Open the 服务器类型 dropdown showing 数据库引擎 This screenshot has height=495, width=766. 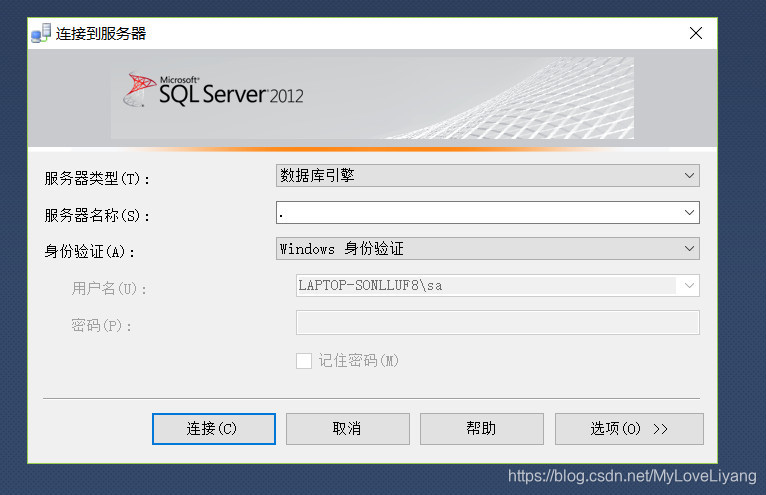pos(488,175)
